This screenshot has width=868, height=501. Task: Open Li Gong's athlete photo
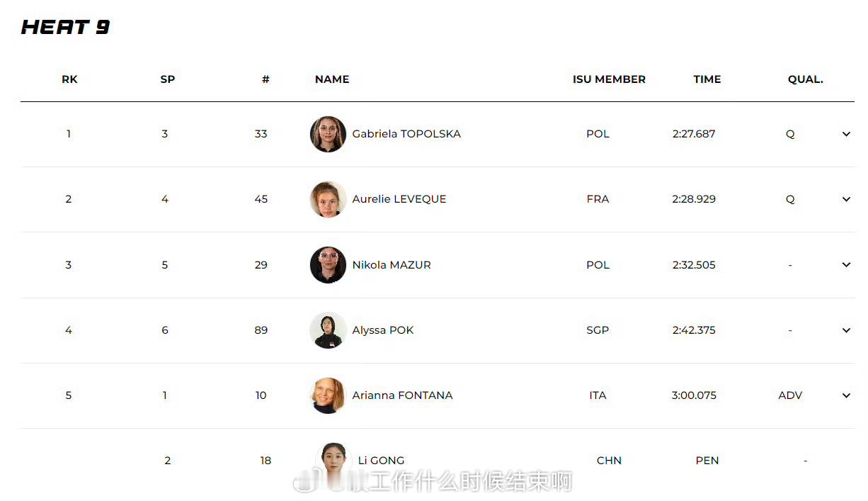click(333, 459)
